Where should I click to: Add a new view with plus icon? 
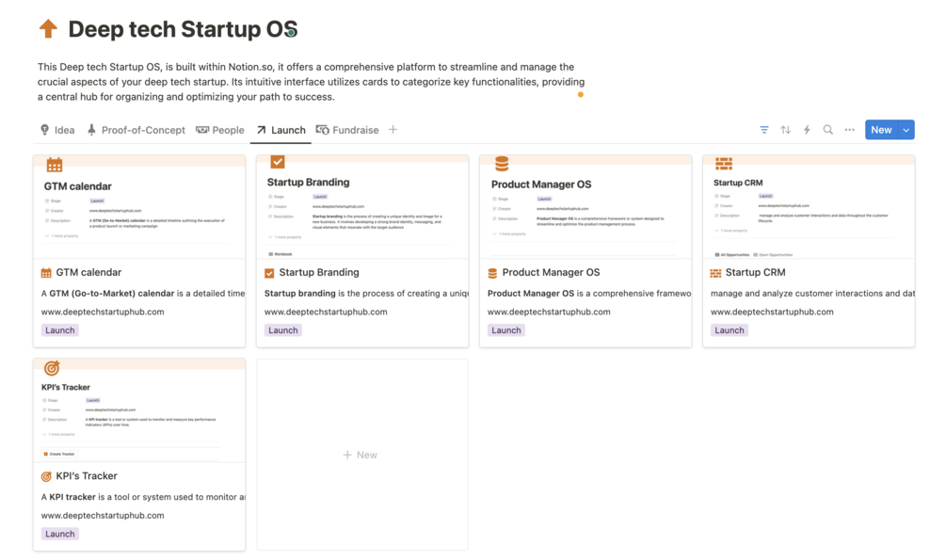coord(393,130)
